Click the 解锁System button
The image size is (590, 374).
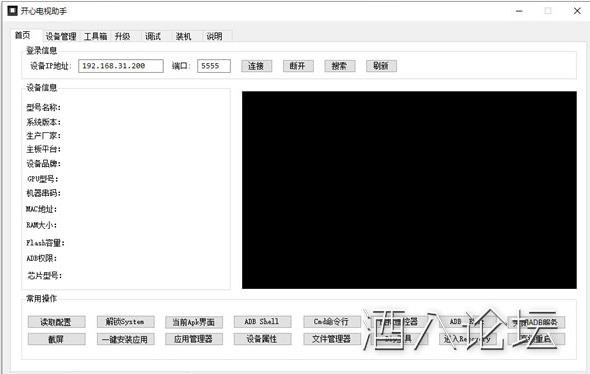click(x=125, y=322)
